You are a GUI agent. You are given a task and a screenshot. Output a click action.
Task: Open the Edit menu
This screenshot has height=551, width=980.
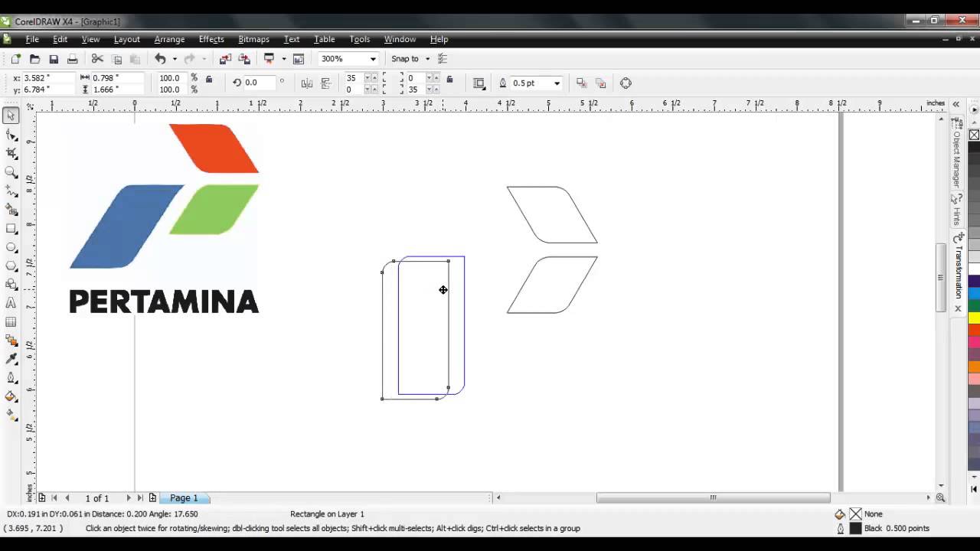pyautogui.click(x=60, y=39)
